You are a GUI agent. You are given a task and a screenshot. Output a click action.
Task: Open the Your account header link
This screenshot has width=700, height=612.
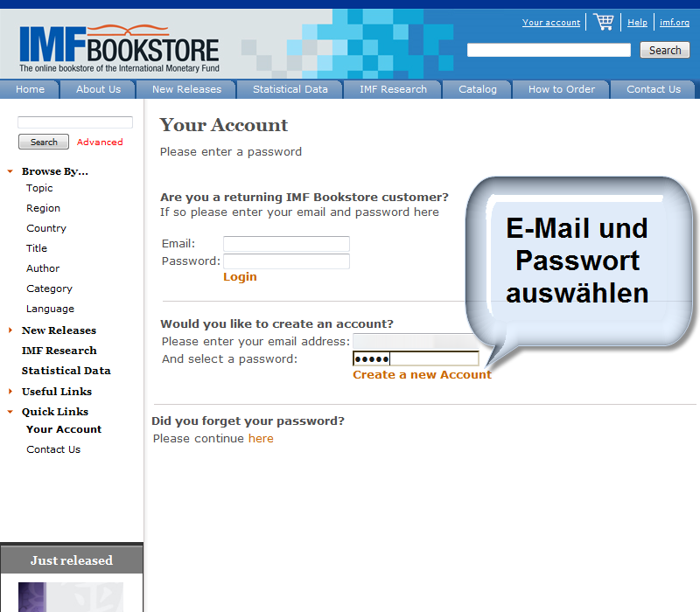(x=551, y=23)
